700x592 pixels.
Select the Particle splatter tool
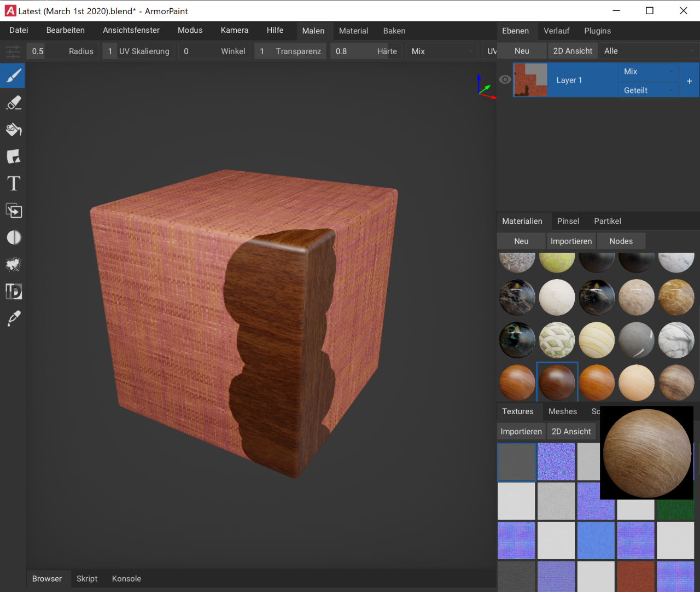pos(14,265)
